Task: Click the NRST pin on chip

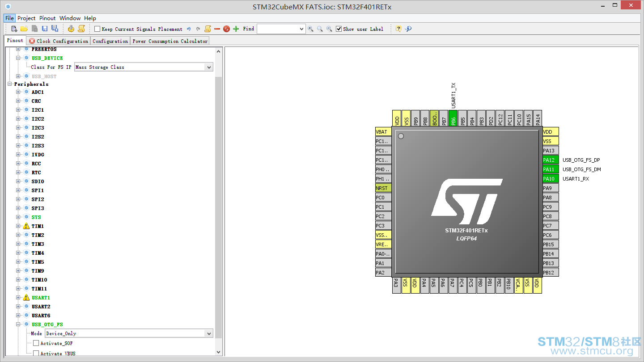Action: (x=383, y=188)
